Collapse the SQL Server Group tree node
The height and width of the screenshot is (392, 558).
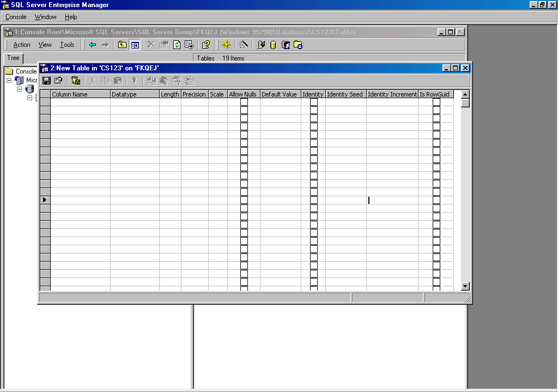[x=19, y=89]
